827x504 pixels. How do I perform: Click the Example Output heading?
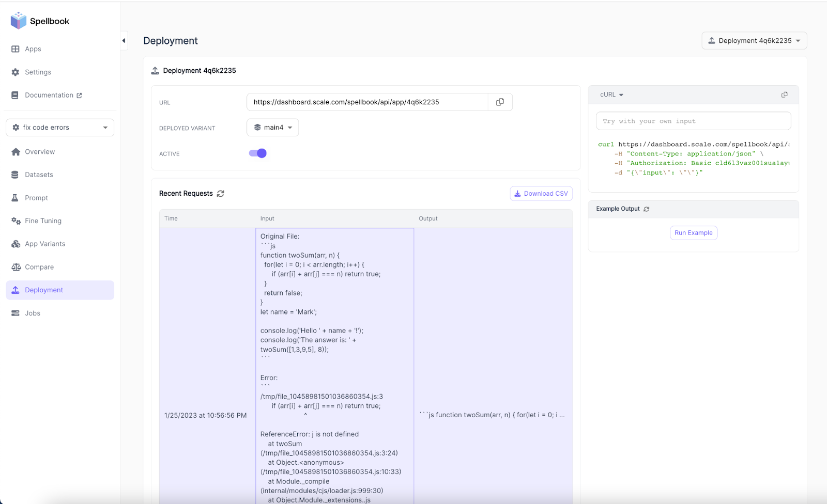pos(618,209)
